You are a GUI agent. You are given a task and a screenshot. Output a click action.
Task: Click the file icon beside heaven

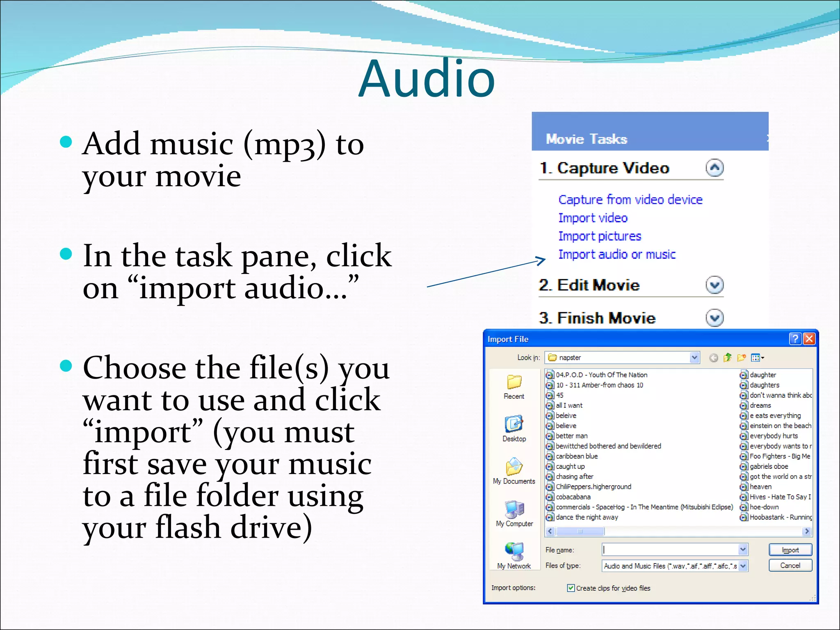(x=744, y=487)
